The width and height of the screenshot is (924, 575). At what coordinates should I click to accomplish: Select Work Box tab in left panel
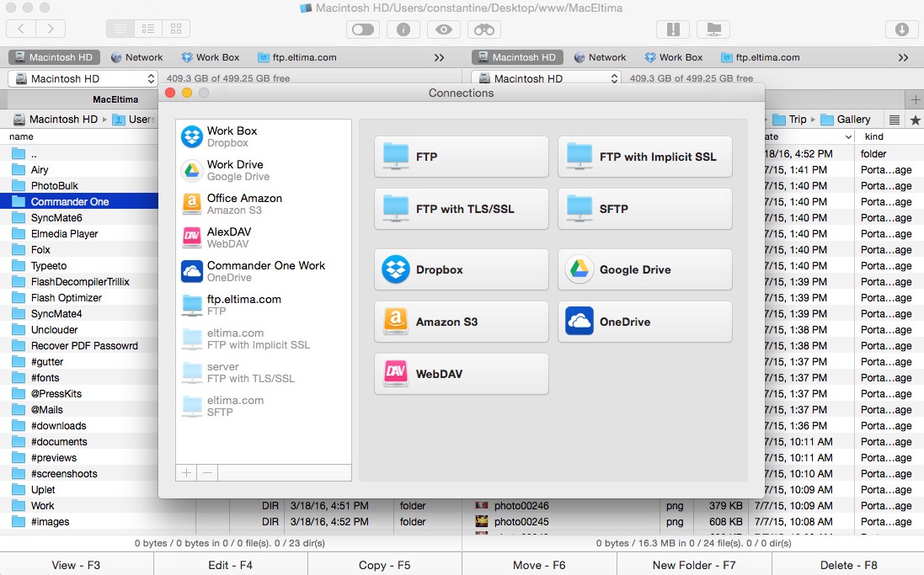(x=211, y=57)
